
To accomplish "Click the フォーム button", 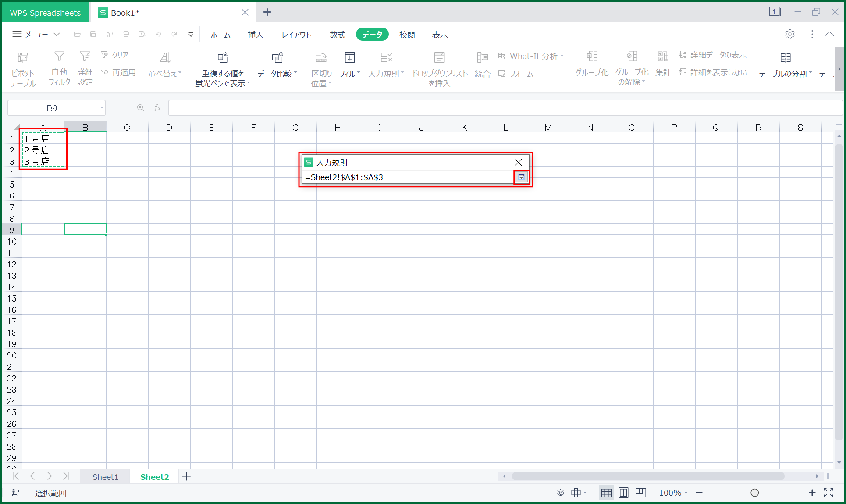I will (x=515, y=74).
